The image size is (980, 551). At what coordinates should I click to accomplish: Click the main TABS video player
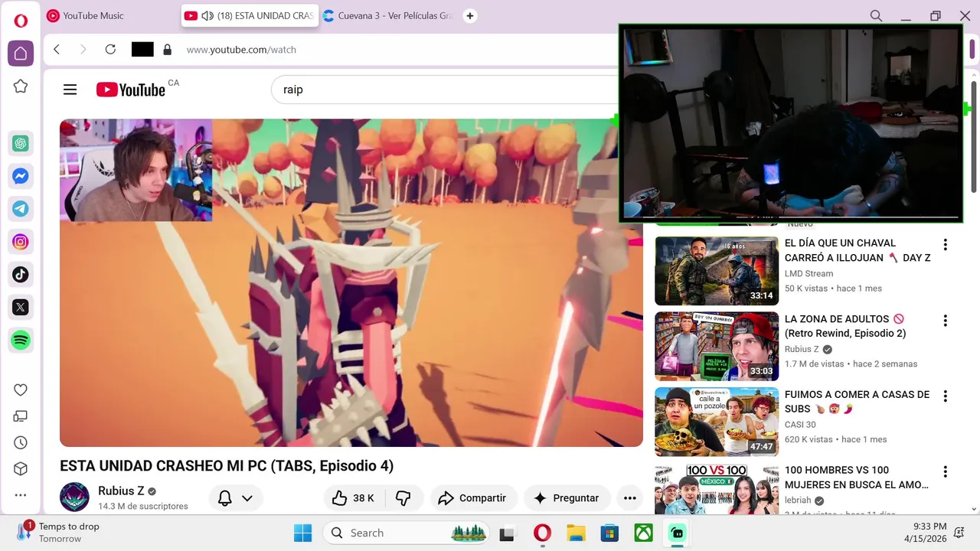click(351, 282)
